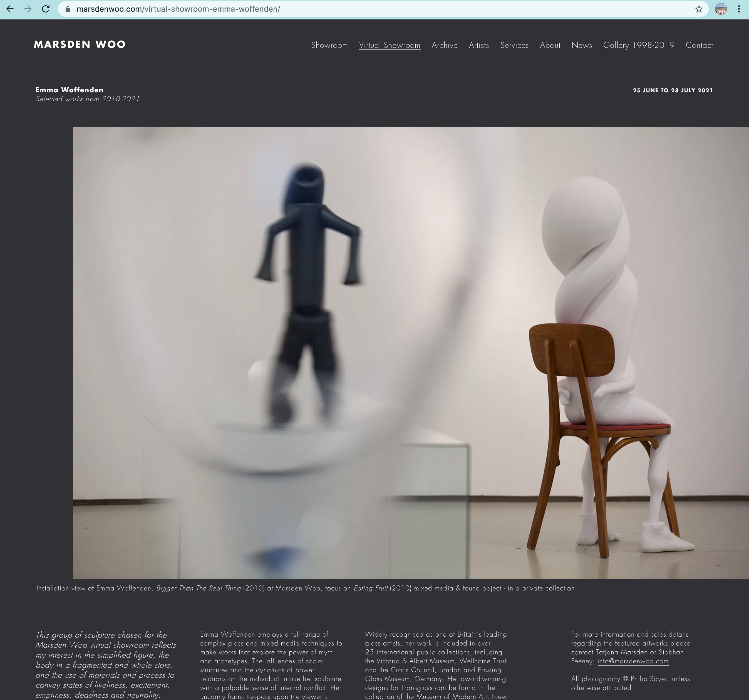
Task: Open the browser profile avatar
Action: (721, 9)
